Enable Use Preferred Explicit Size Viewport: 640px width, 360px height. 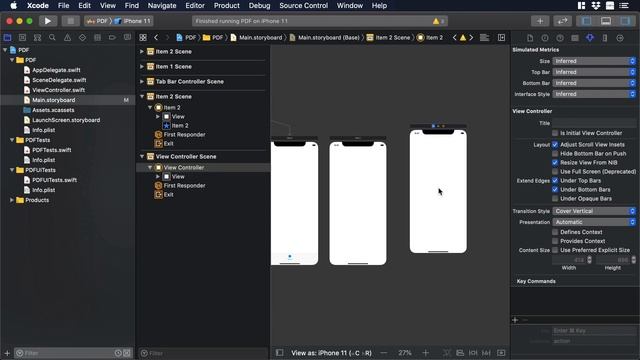555,250
